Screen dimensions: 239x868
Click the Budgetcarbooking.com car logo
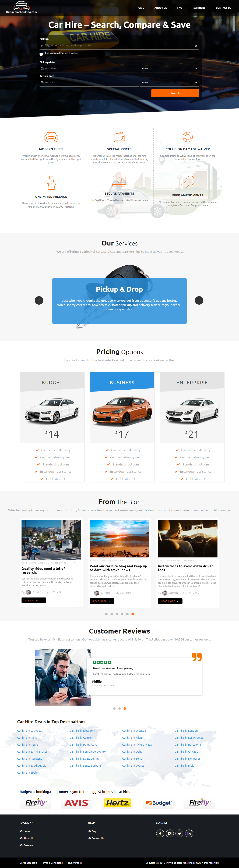click(x=21, y=7)
